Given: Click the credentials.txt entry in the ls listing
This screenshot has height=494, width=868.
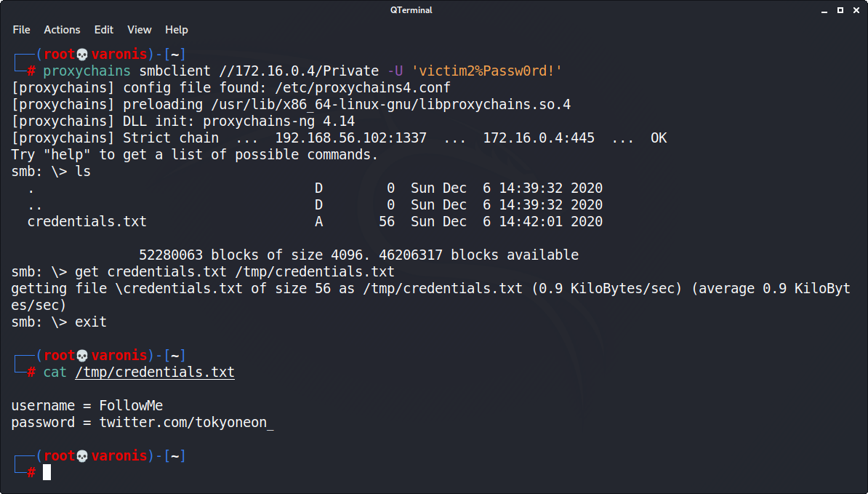Looking at the screenshot, I should pos(87,222).
